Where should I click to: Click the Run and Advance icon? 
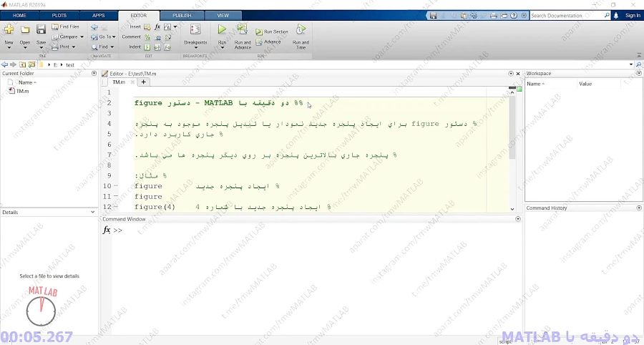pyautogui.click(x=243, y=29)
